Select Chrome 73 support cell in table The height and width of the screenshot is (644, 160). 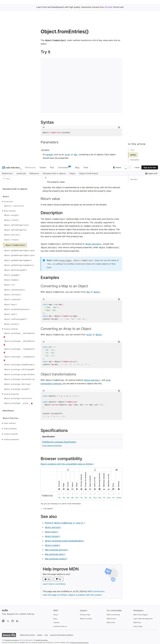(59, 496)
